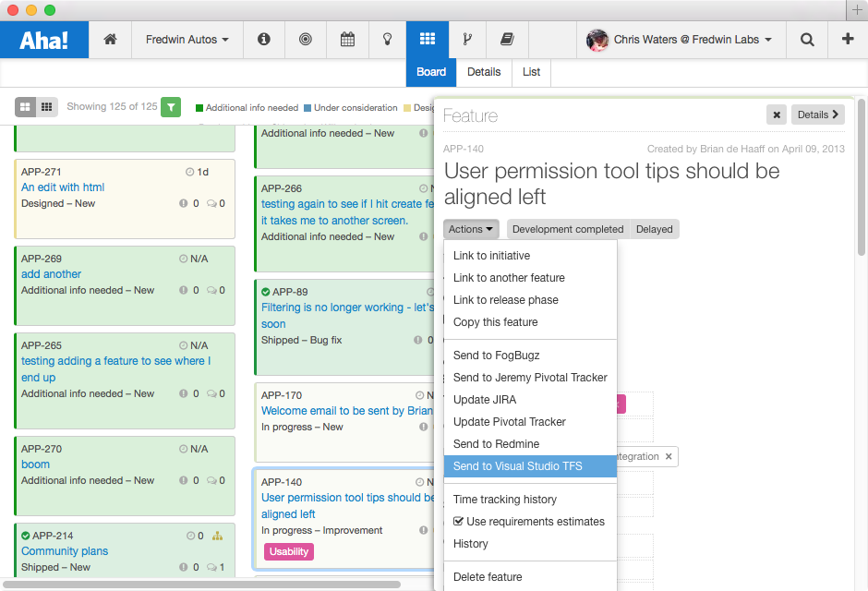Choose Copy this feature
This screenshot has width=868, height=591.
coord(530,322)
